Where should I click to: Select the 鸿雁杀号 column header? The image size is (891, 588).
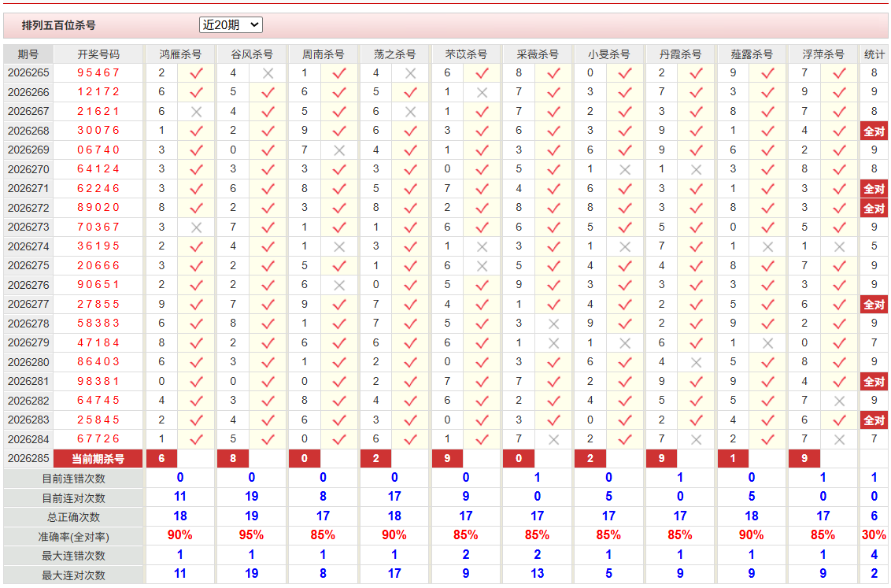tap(180, 54)
